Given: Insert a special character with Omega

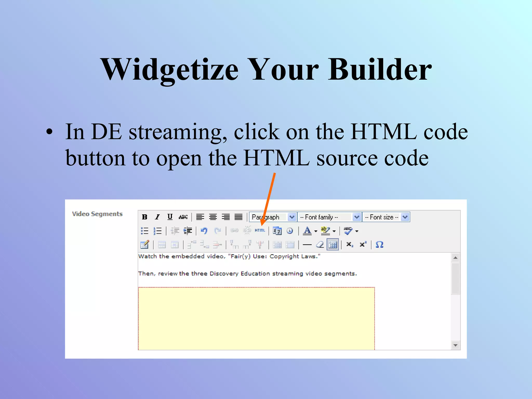Looking at the screenshot, I should [380, 245].
